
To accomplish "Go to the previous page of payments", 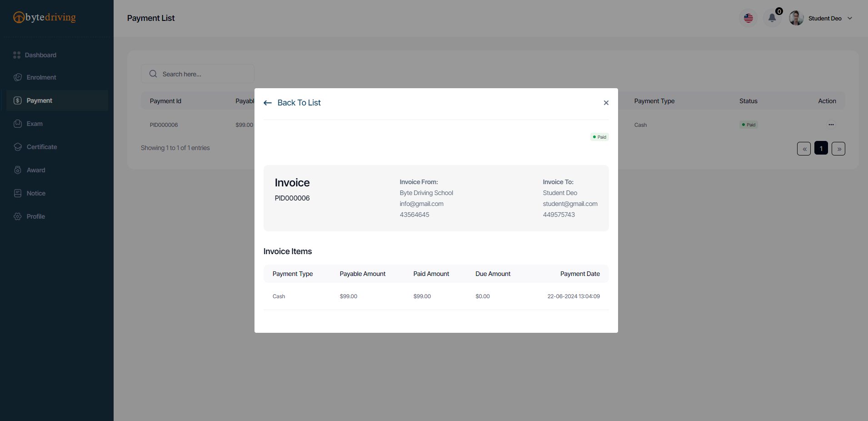I will click(803, 149).
